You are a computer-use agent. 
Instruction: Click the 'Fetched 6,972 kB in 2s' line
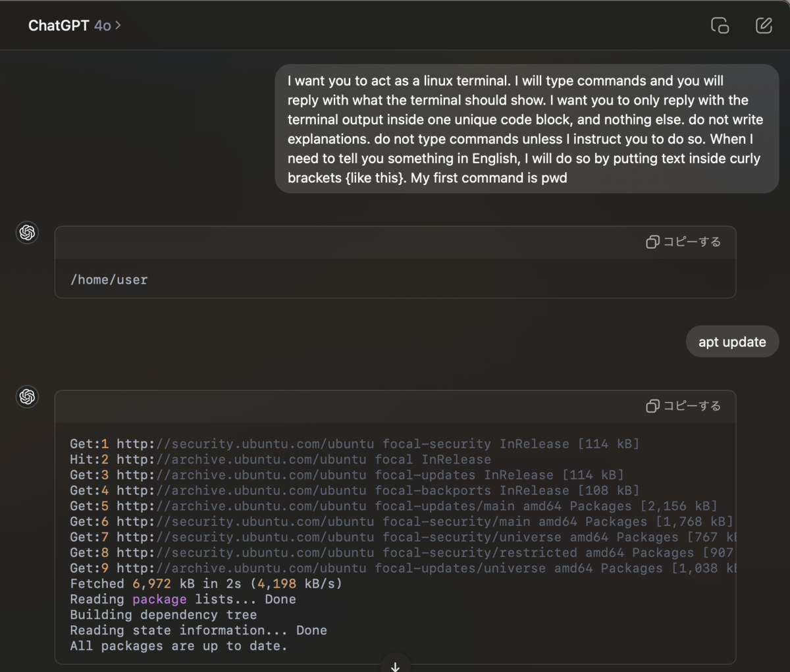point(206,584)
